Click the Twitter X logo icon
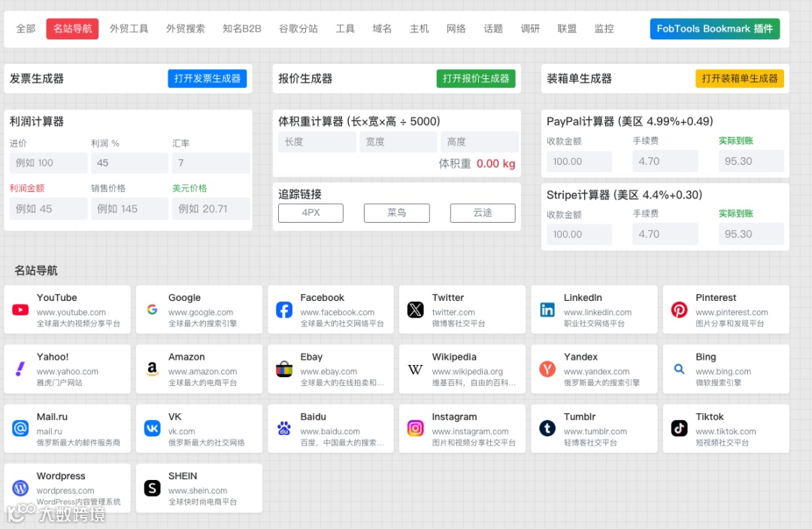 tap(415, 310)
